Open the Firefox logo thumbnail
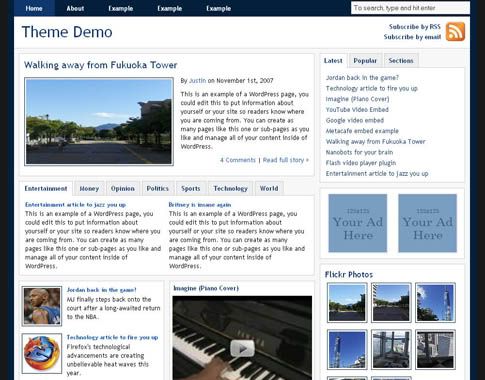 (x=42, y=353)
